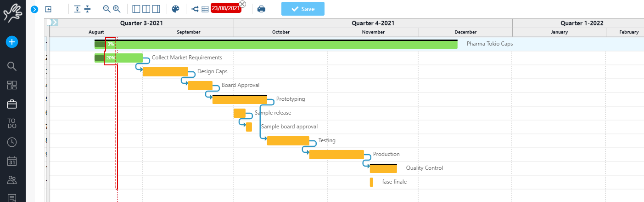
Task: Expand all task rows
Action: 77,9
